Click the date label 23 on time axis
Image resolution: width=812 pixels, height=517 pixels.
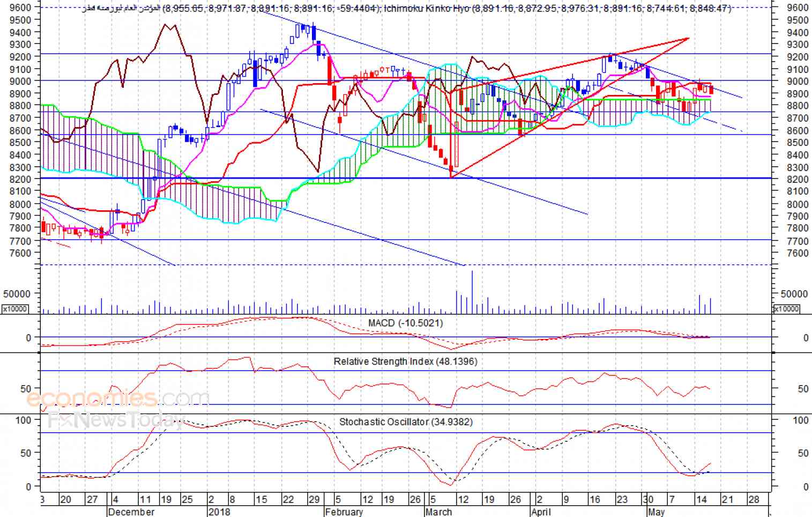(x=622, y=499)
